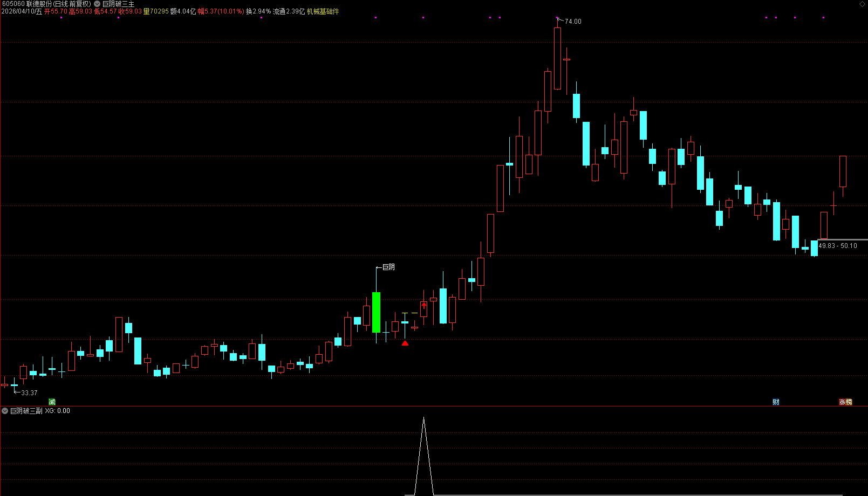Click the peak candlestick below 74.00
The image size is (868, 496).
pyautogui.click(x=557, y=58)
